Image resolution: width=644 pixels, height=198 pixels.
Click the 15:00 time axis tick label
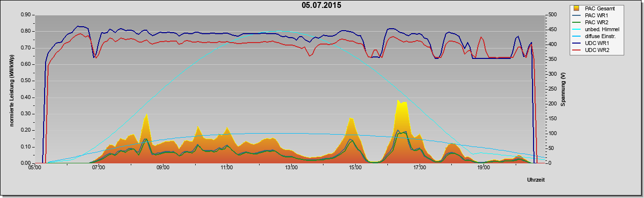pos(356,168)
